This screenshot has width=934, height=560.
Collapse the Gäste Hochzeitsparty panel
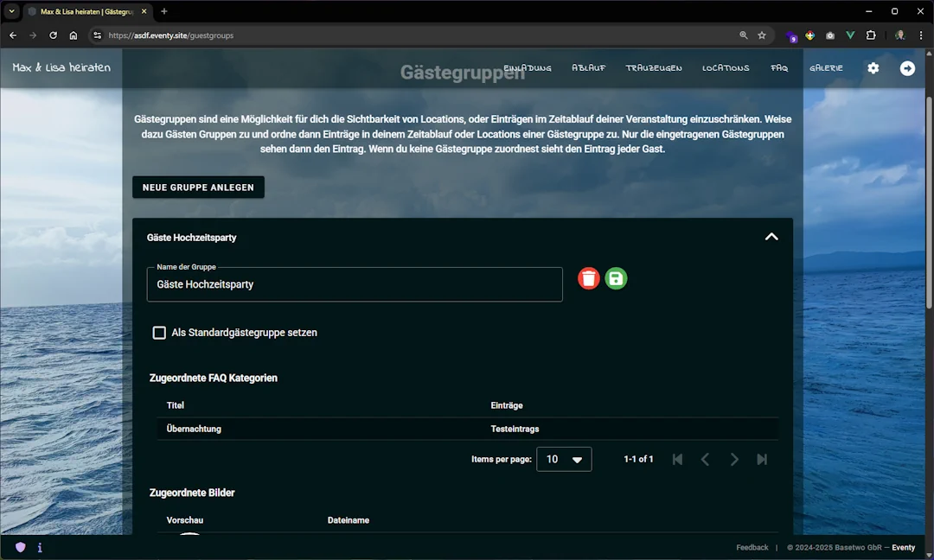(x=771, y=237)
